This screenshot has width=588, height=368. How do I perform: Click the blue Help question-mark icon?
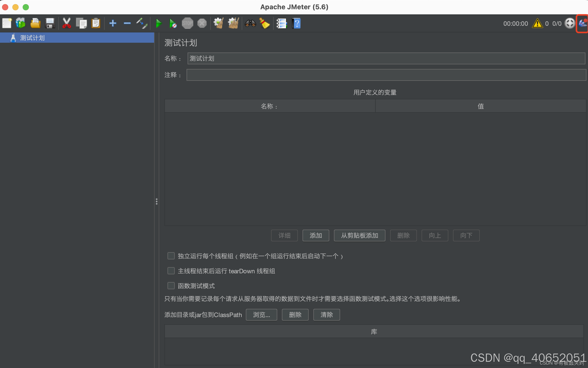(297, 23)
